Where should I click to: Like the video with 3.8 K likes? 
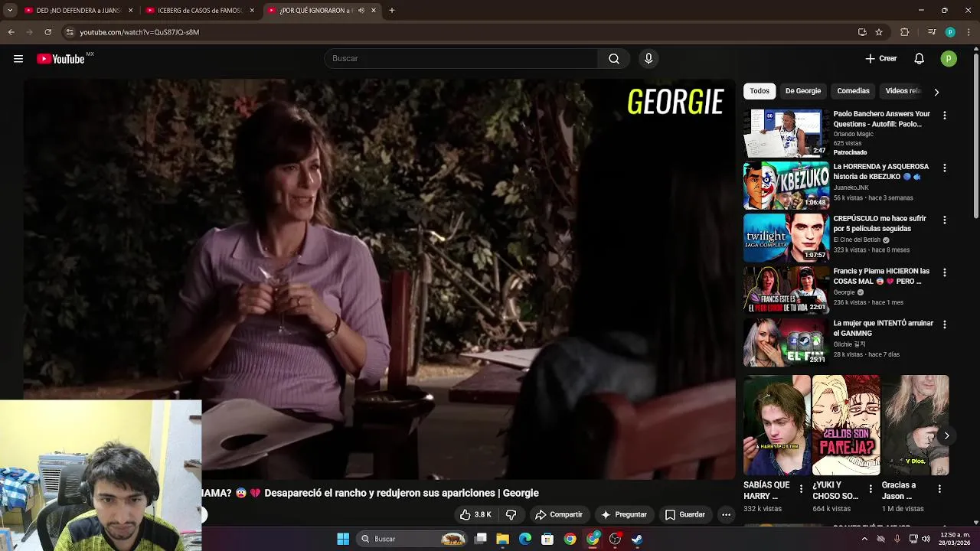475,515
